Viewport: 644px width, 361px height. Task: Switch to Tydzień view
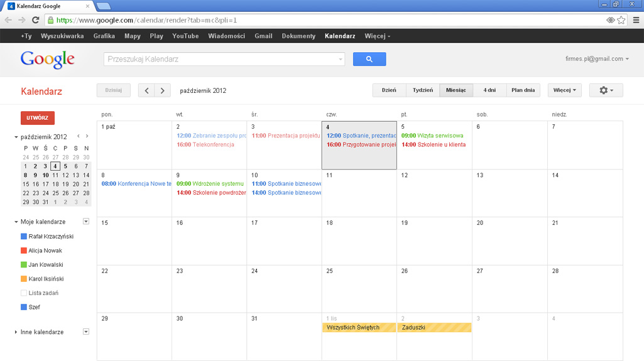423,90
